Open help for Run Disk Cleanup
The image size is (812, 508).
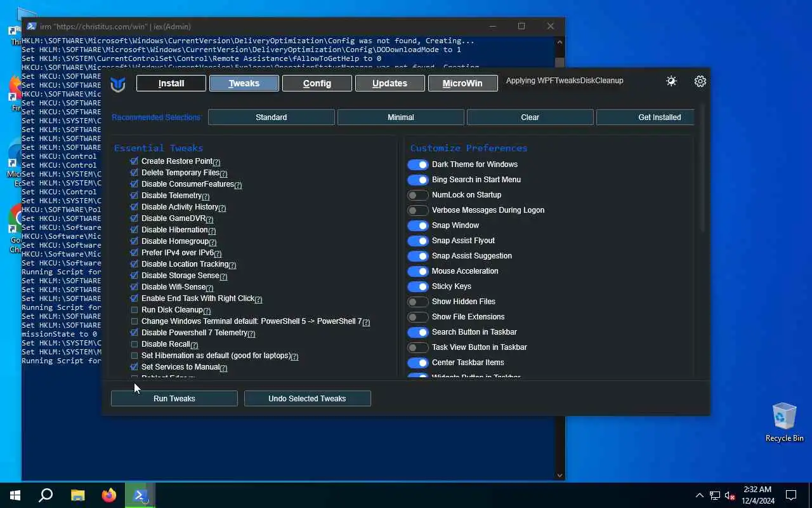(x=207, y=311)
